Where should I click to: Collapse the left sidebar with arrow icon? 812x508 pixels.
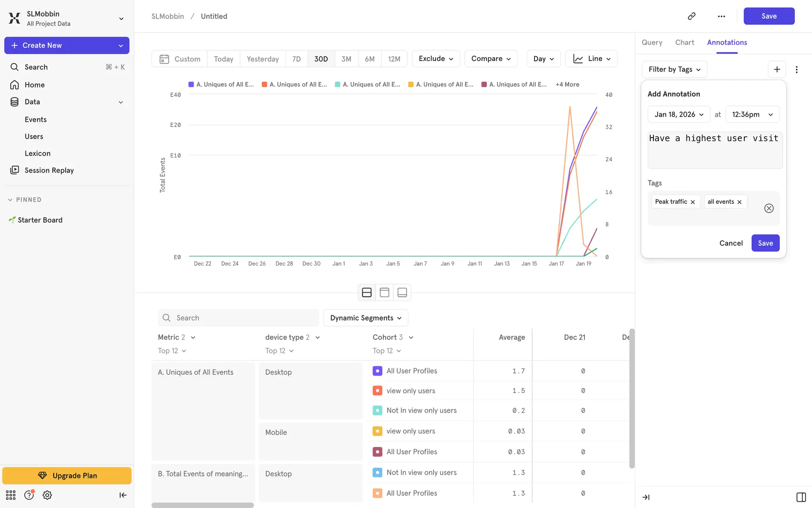[123, 495]
